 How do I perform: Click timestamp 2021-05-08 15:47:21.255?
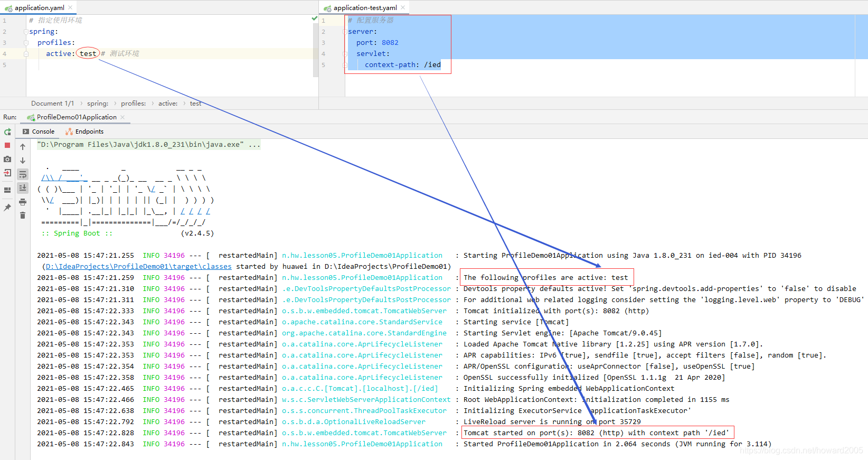pyautogui.click(x=86, y=256)
